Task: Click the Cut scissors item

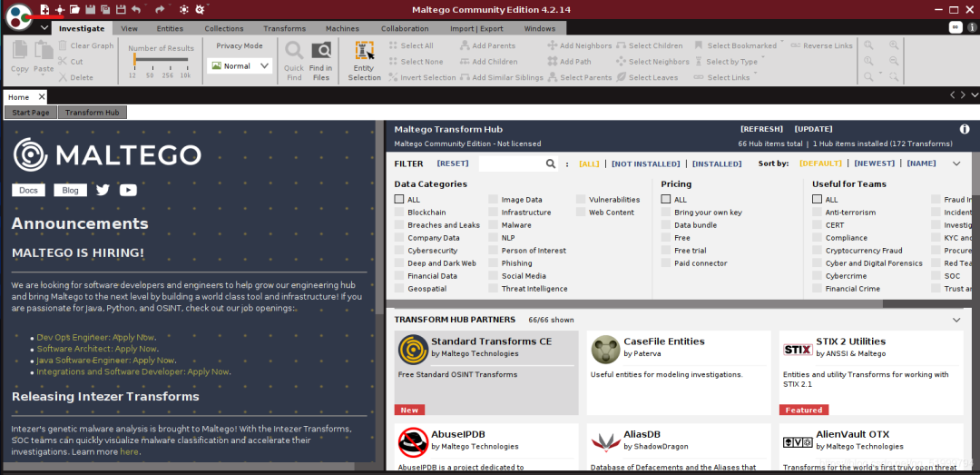Action: 71,62
